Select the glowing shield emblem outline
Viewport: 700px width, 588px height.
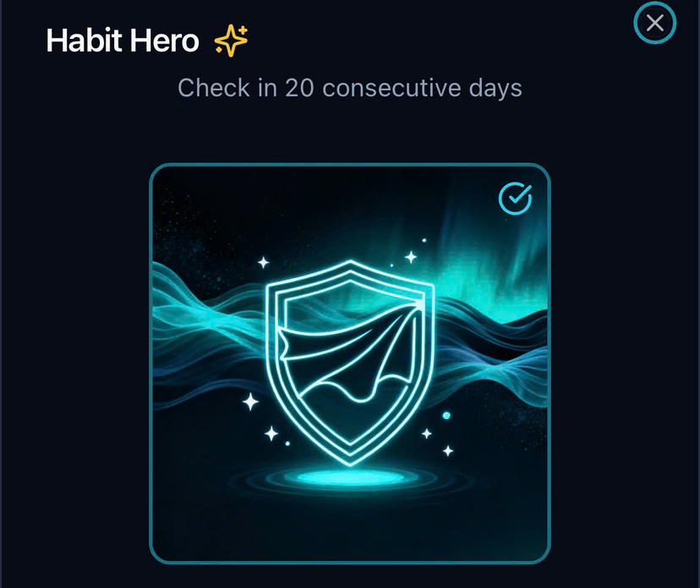350,362
